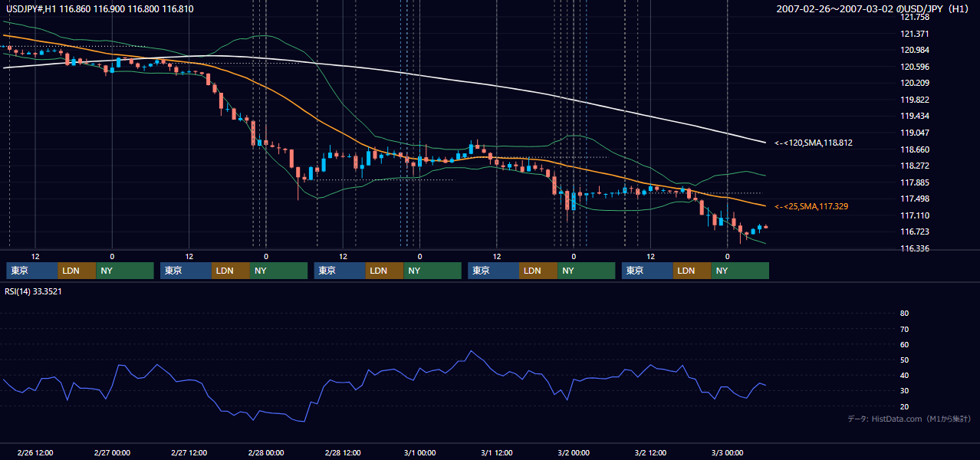Screen dimensions: 980x460
Task: Select the 東京 session block for 2/28
Action: click(x=340, y=271)
